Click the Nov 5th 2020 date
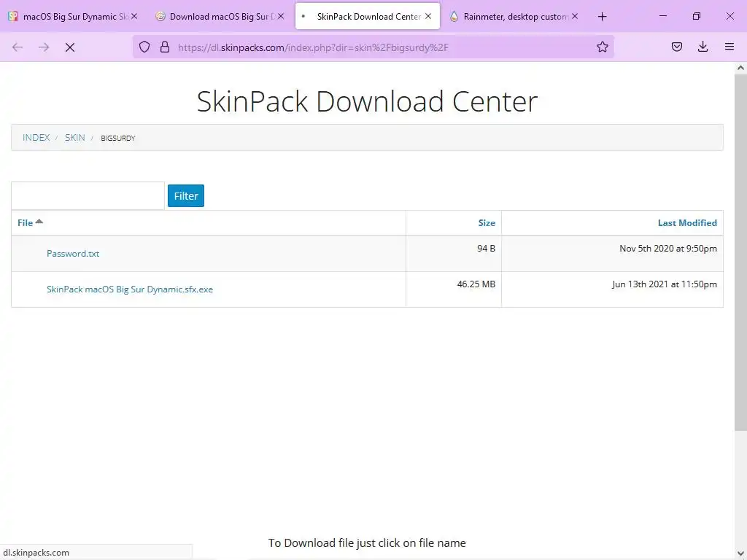Viewport: 747px width, 560px height. pyautogui.click(x=668, y=248)
